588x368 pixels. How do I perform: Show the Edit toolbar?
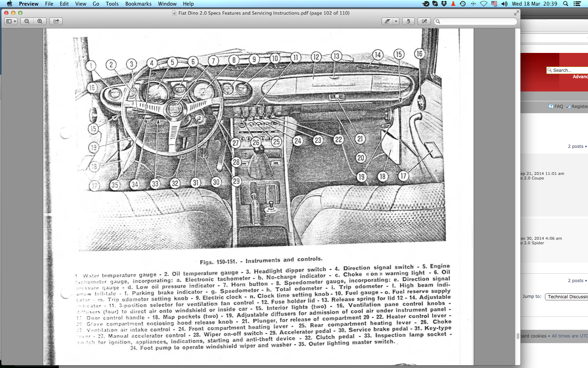424,21
